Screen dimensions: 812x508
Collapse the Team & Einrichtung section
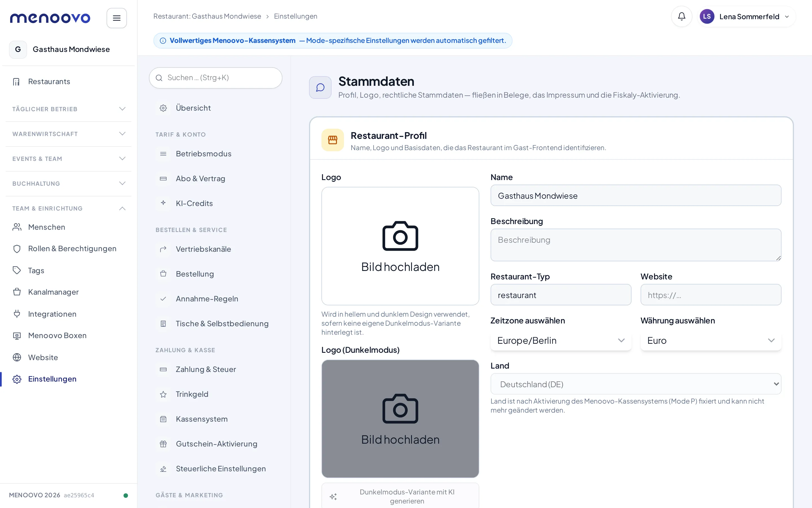tap(69, 208)
